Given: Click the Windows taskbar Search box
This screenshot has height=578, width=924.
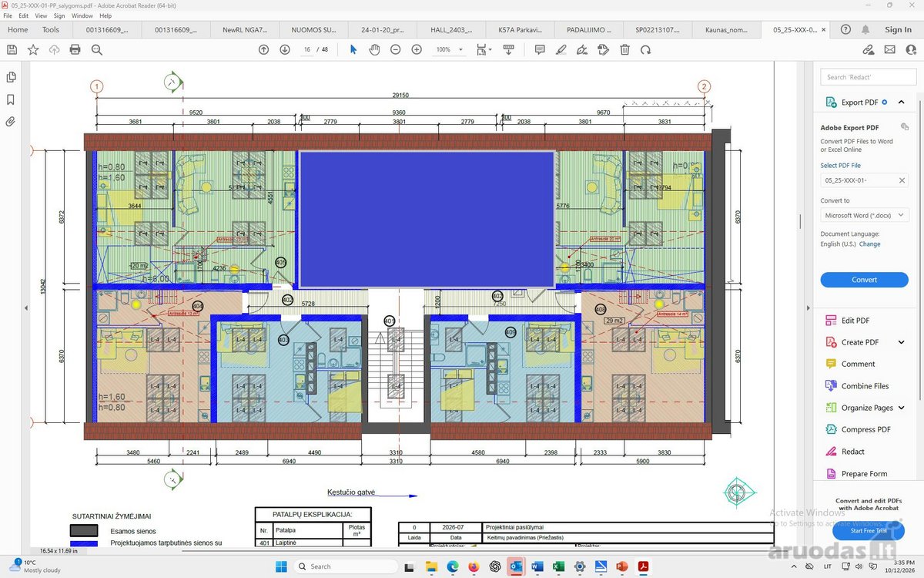Looking at the screenshot, I should point(346,566).
